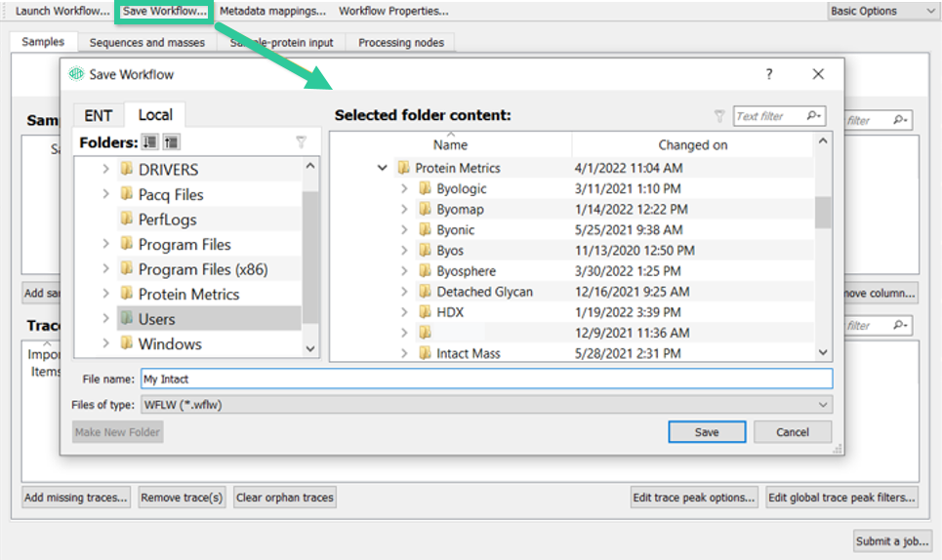The image size is (942, 560).
Task: Click the search magnifier in Text filter
Action: [x=813, y=116]
